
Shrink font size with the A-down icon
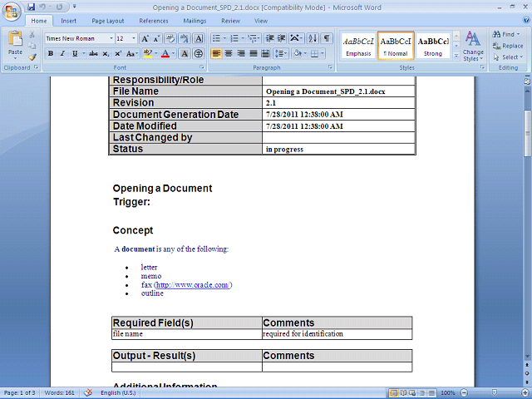[x=157, y=39]
